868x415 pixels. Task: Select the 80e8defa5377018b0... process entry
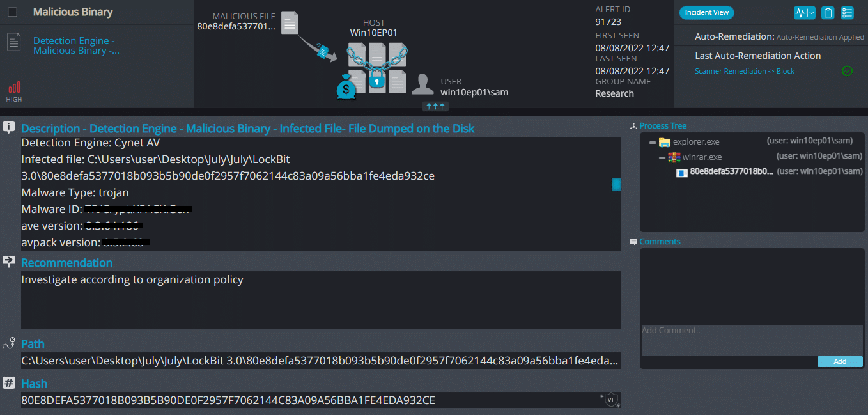(x=731, y=171)
